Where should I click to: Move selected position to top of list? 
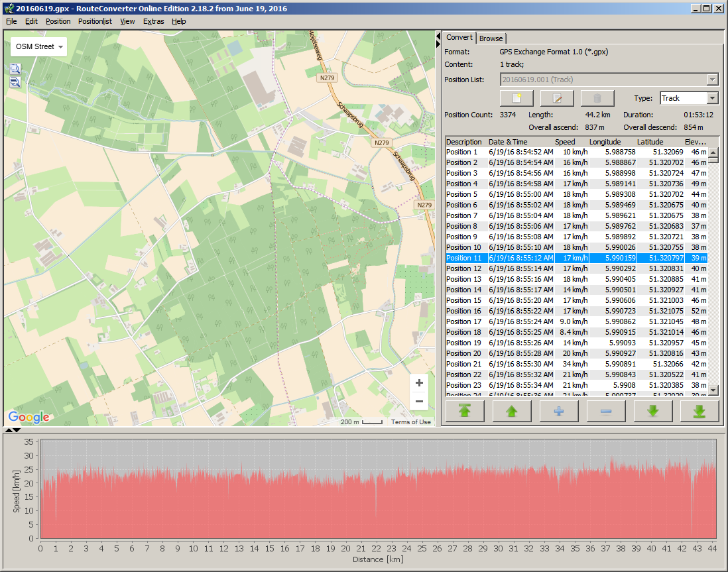(465, 412)
